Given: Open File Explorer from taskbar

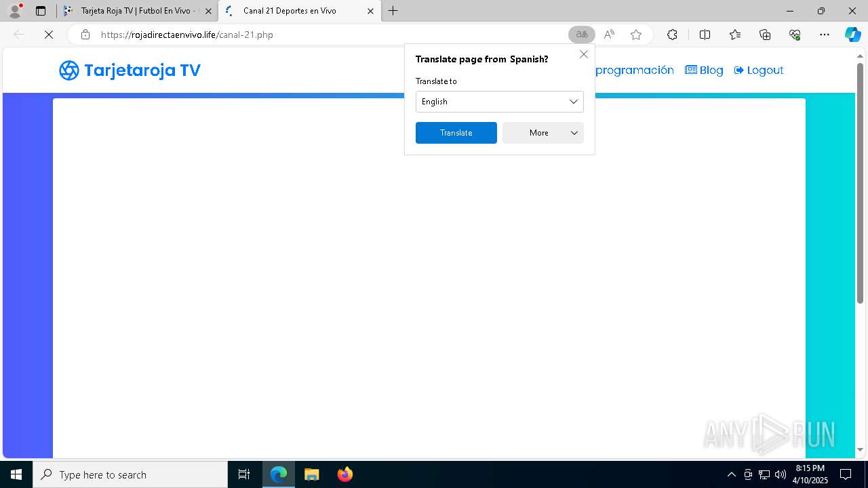Looking at the screenshot, I should (x=311, y=474).
